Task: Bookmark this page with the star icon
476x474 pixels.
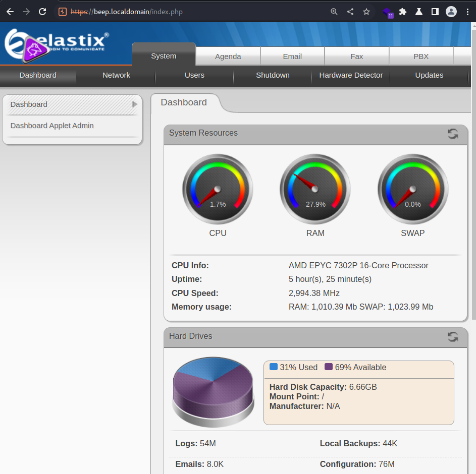Action: [366, 12]
